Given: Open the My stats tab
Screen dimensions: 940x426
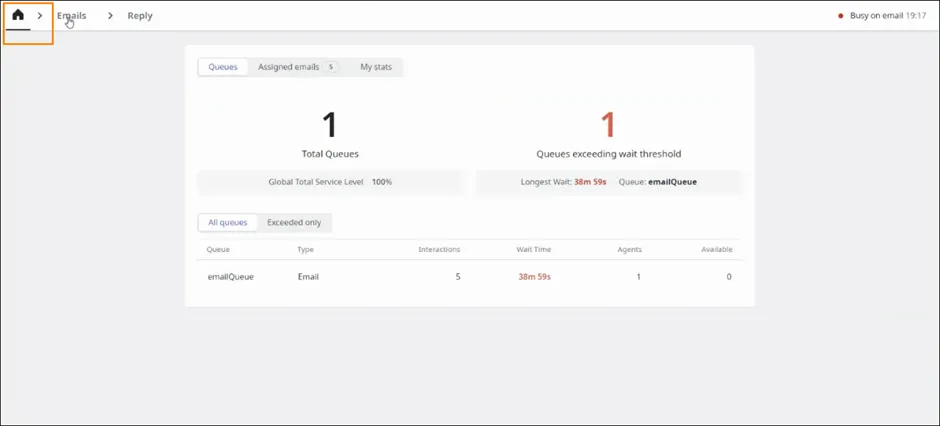Looking at the screenshot, I should [x=376, y=67].
